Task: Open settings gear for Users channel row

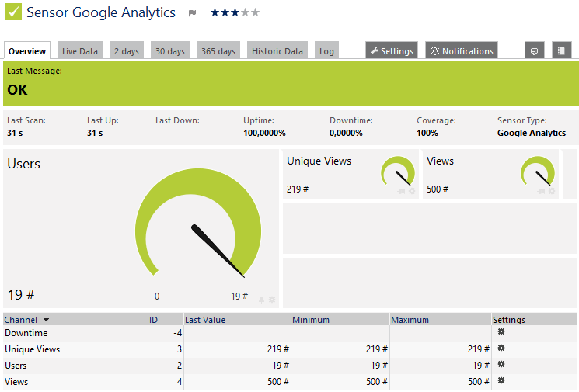Action: coord(501,364)
